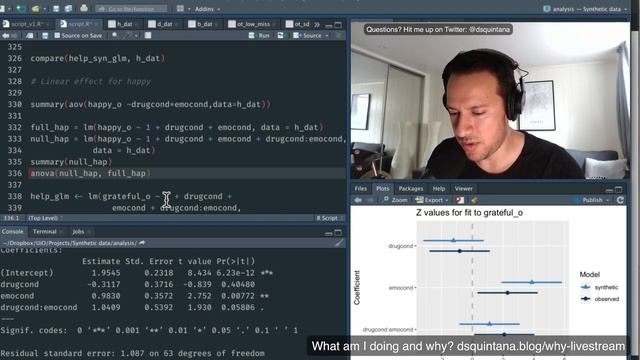Click the Source button in the editor toolbar
This screenshot has height=360, width=640.
[308, 36]
